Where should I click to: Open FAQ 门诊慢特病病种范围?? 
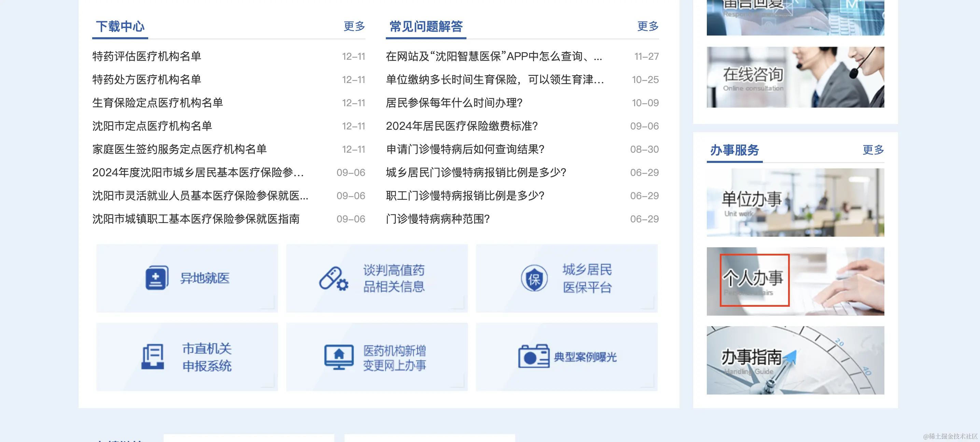(438, 219)
